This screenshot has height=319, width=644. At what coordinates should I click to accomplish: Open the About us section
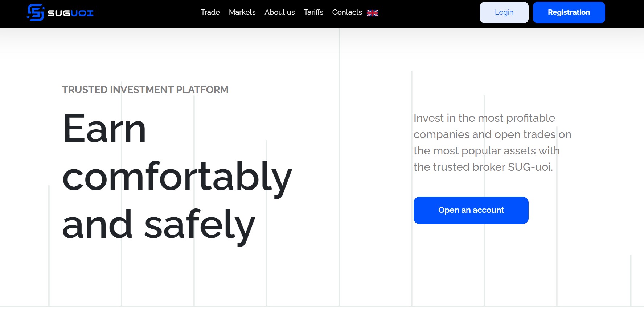click(279, 12)
